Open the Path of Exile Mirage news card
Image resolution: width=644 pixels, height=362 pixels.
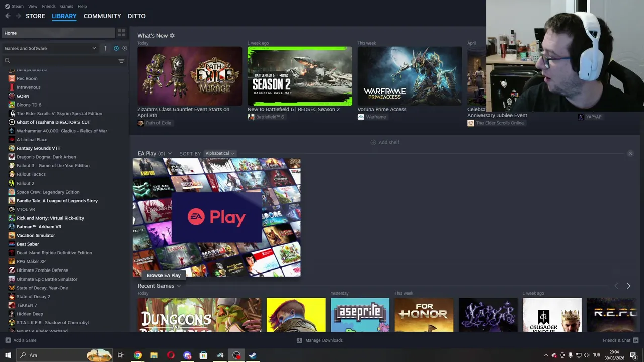[190, 76]
